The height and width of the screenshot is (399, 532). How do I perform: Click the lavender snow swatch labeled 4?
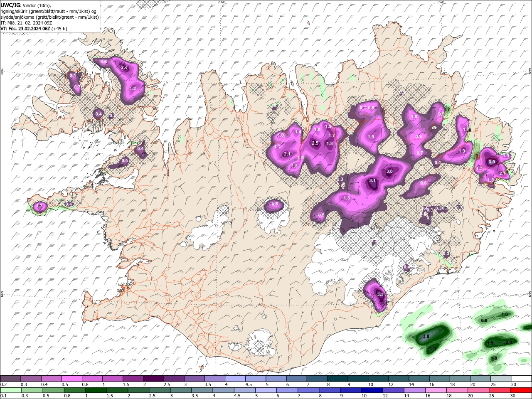tap(235, 379)
